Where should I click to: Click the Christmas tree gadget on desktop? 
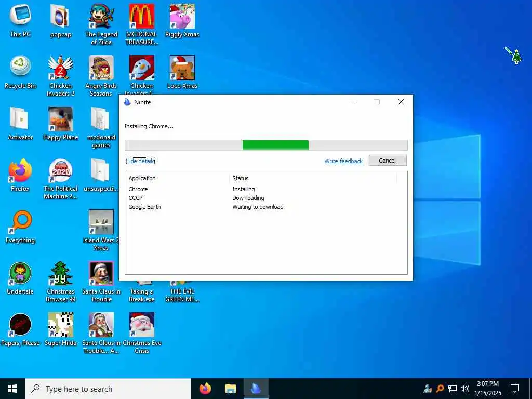(x=516, y=56)
